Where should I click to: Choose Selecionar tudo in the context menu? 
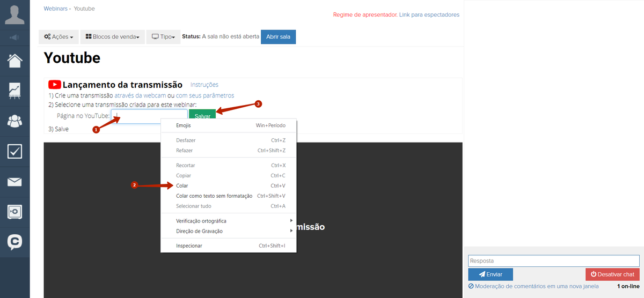tap(229, 206)
